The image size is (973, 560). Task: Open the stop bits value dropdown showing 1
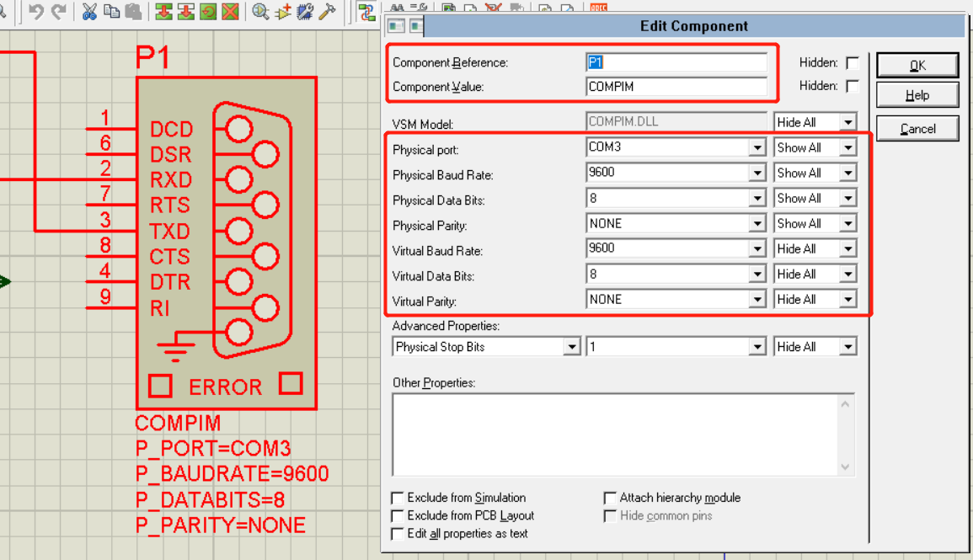click(757, 347)
